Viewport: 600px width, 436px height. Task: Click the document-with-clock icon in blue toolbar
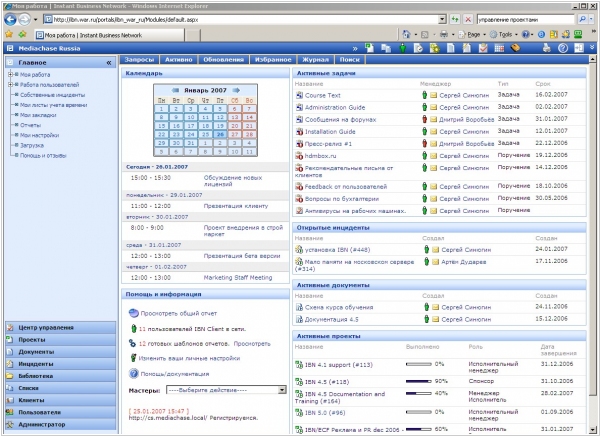pos(419,48)
